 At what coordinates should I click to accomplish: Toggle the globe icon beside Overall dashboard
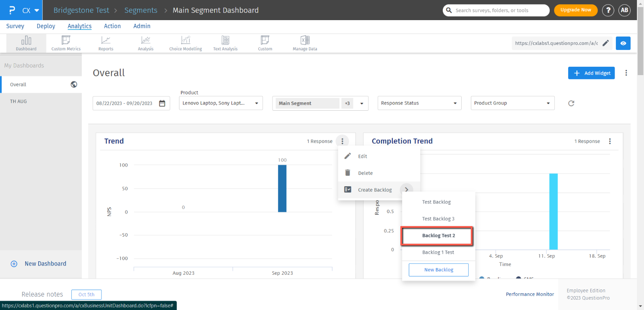pyautogui.click(x=74, y=84)
